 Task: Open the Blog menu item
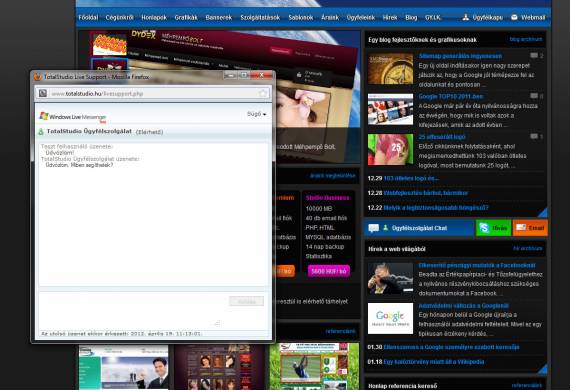411,17
